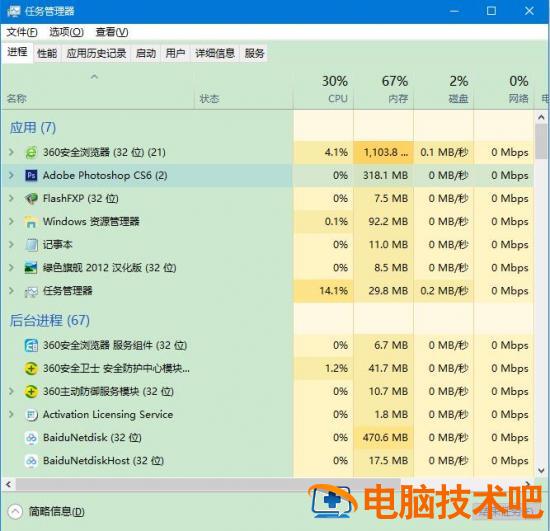Switch to the 详细信息 tab
This screenshot has height=531, width=550.
(215, 54)
